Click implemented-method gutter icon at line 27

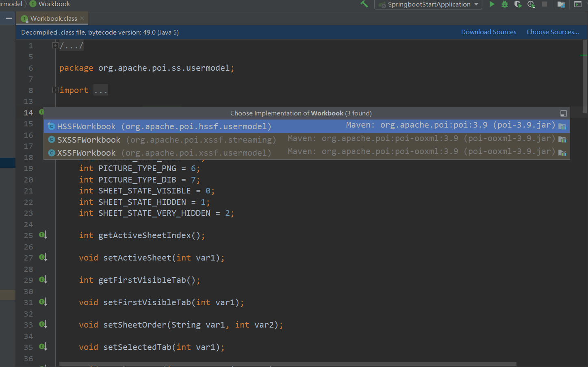[43, 257]
